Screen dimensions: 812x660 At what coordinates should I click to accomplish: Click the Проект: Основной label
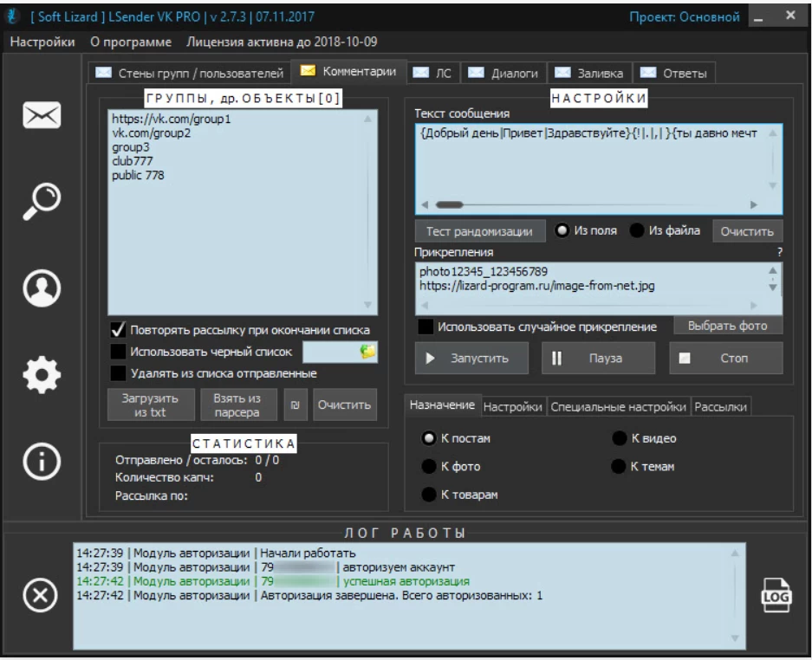tap(684, 17)
